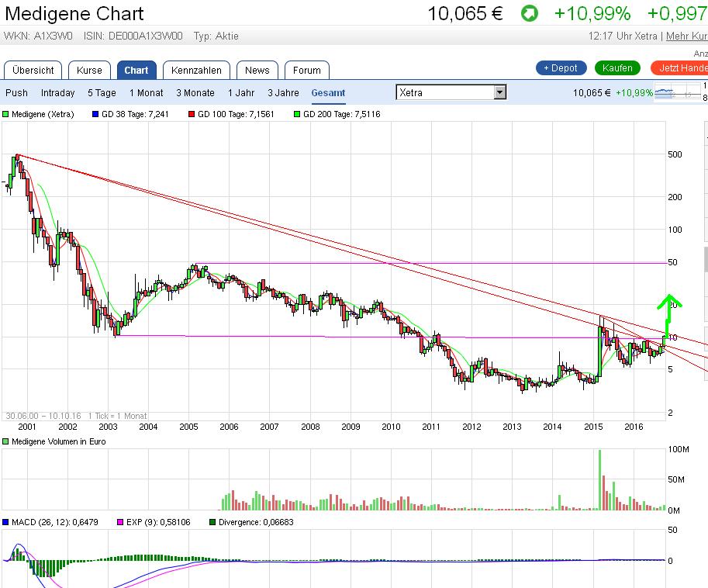Click the green up-arrow price icon

tap(529, 13)
